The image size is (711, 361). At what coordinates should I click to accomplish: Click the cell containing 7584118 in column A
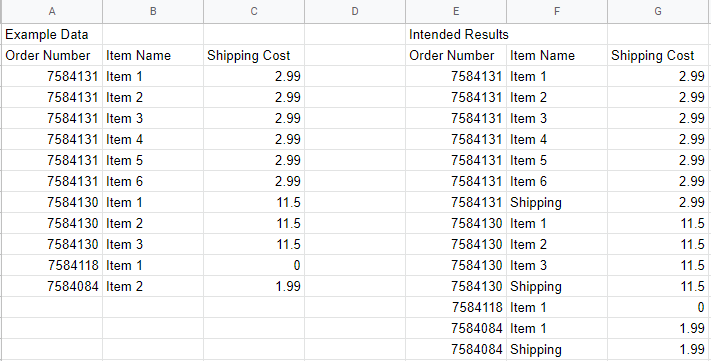click(x=52, y=265)
